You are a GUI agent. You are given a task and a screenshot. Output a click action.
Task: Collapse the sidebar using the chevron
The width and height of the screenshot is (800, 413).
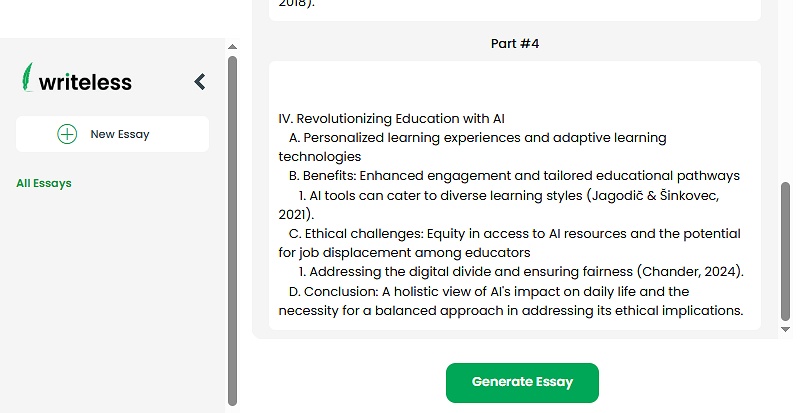click(x=200, y=82)
